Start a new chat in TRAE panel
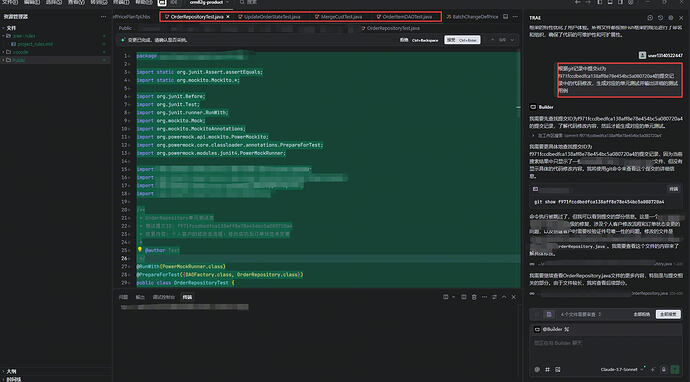 pos(650,18)
